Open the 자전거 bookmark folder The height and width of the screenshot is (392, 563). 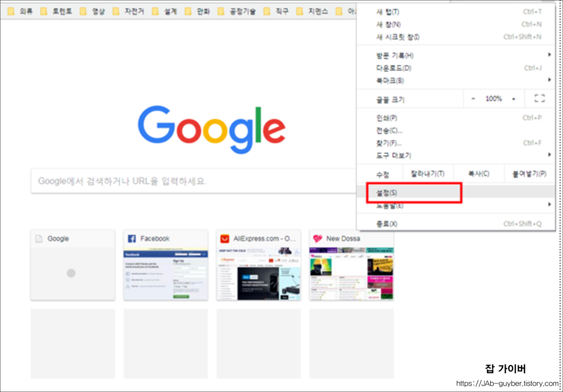point(128,12)
